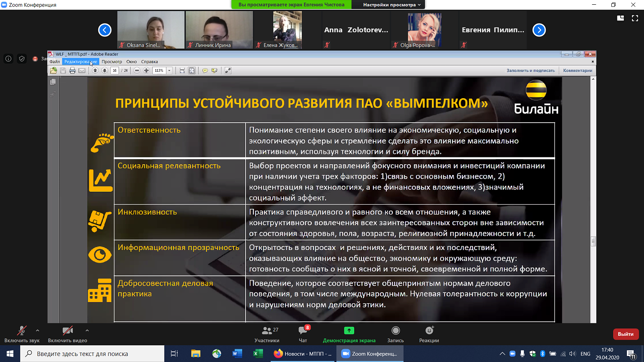Open Справка menu
The height and width of the screenshot is (362, 644).
point(149,62)
